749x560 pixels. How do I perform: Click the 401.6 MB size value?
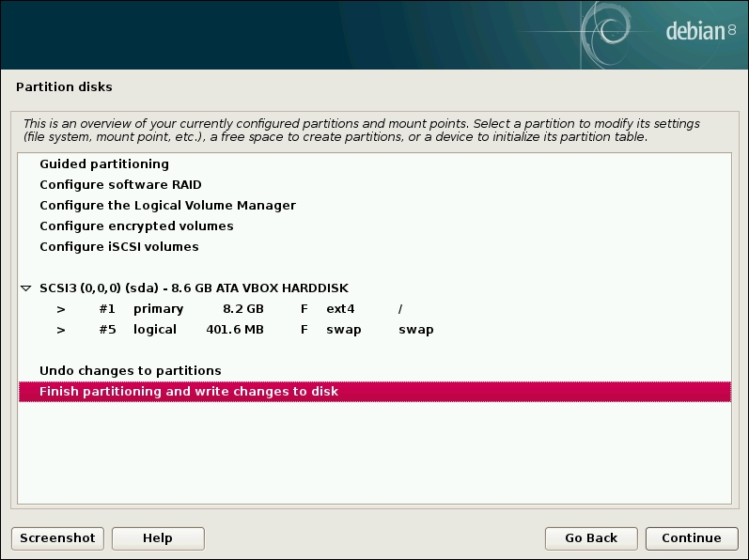coord(235,330)
